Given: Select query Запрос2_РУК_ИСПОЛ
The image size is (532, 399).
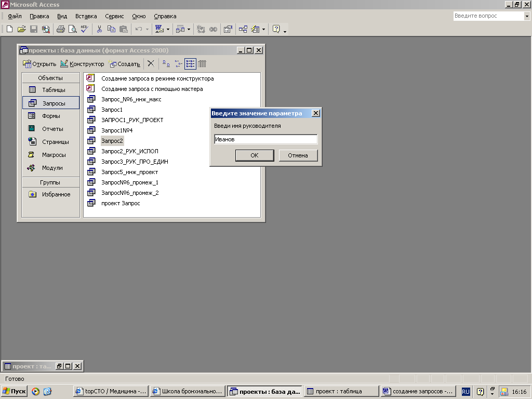Looking at the screenshot, I should [130, 151].
